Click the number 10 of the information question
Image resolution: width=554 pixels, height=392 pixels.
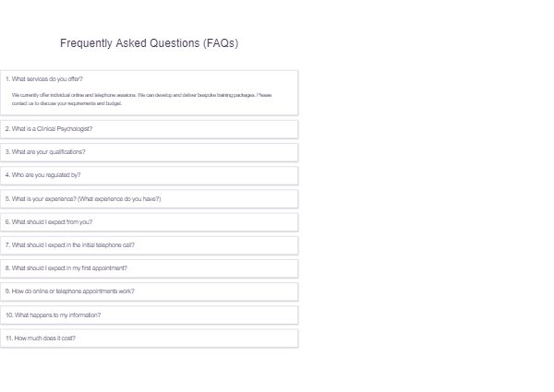click(9, 315)
